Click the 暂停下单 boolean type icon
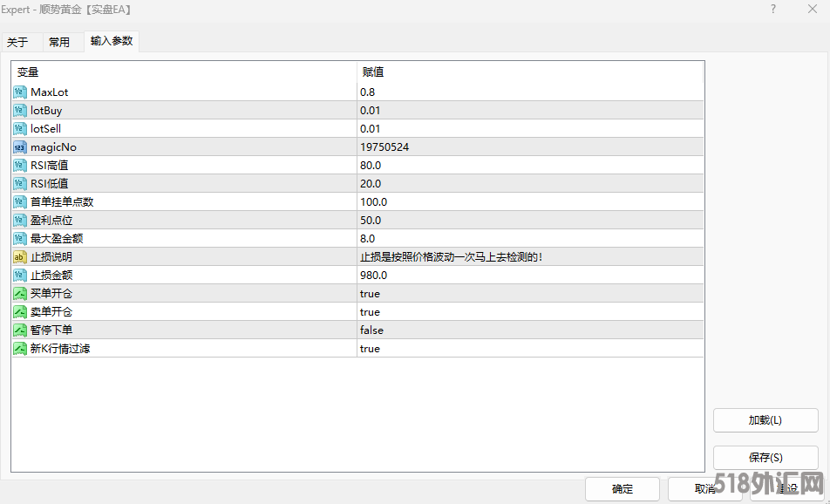830x504 pixels. coord(20,330)
